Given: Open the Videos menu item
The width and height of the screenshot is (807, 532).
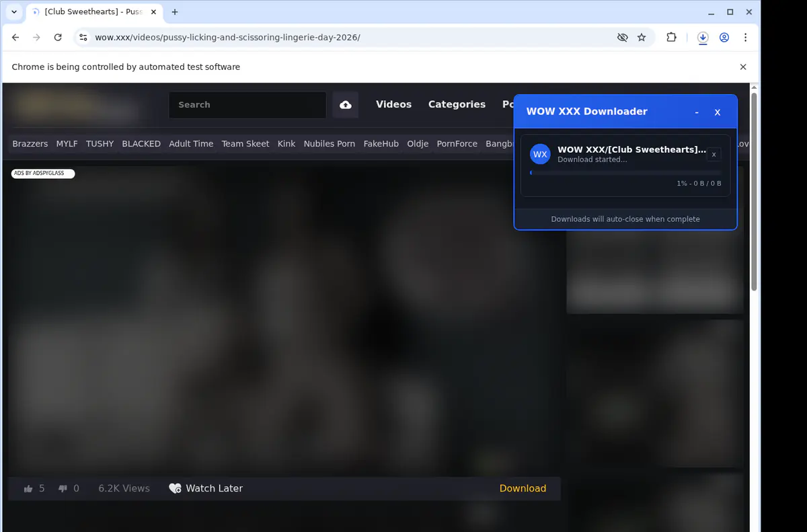Looking at the screenshot, I should pyautogui.click(x=393, y=104).
